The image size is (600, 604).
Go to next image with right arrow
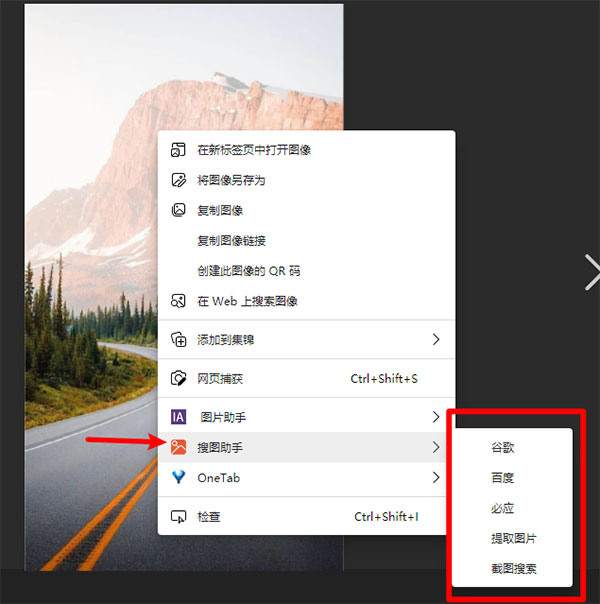point(592,272)
